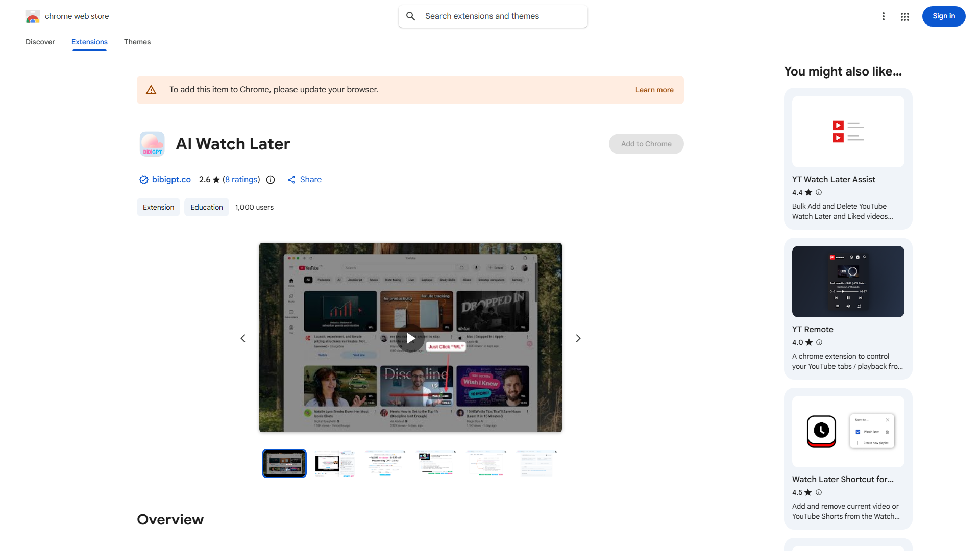This screenshot has height=551, width=980.
Task: Switch to the Themes tab
Action: (x=137, y=42)
